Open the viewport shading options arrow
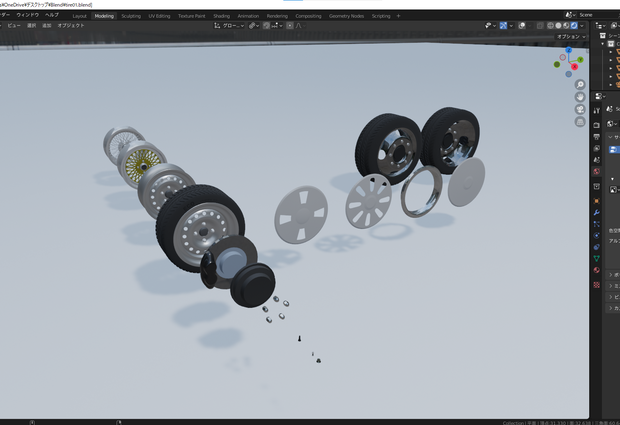The height and width of the screenshot is (425, 620). (582, 26)
